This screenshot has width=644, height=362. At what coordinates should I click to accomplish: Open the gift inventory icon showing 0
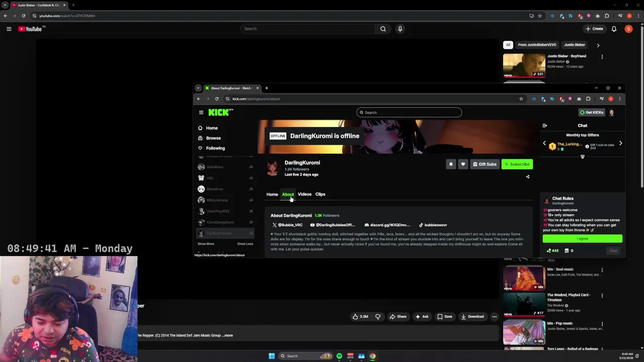tap(569, 250)
